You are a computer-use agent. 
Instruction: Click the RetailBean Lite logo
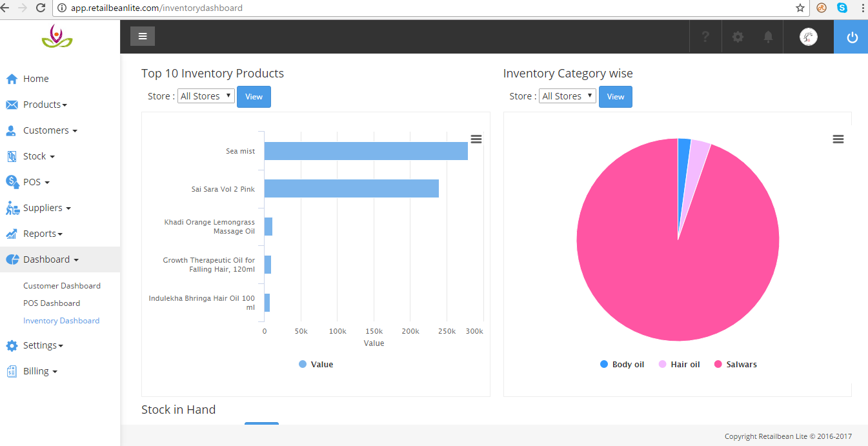(x=58, y=37)
